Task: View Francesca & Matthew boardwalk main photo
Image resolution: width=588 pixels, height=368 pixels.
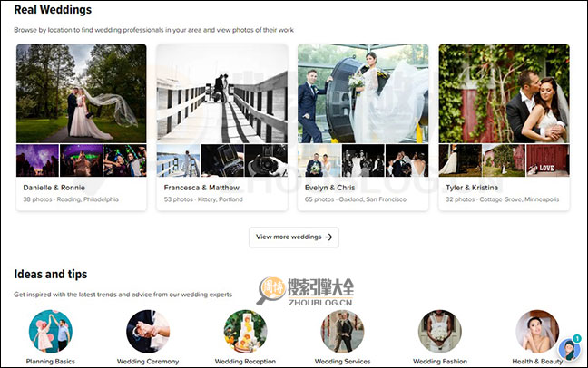Action: click(x=222, y=93)
